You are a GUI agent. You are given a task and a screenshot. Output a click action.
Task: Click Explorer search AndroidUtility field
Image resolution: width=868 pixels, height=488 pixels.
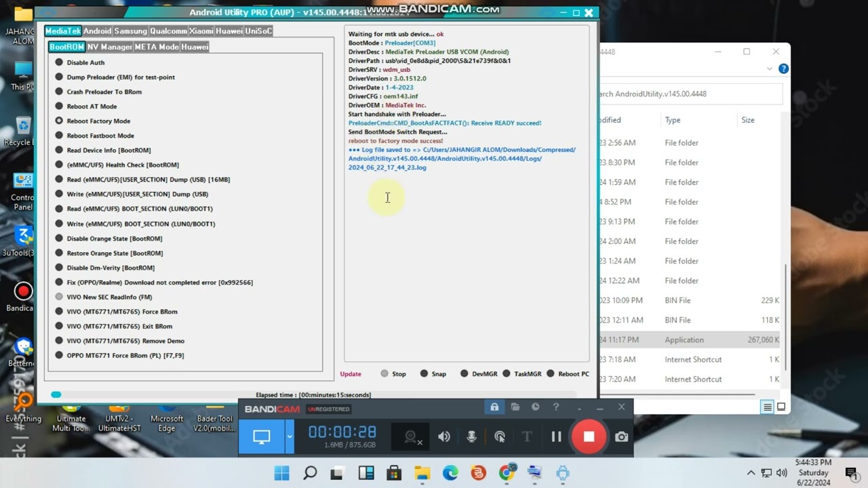pyautogui.click(x=690, y=94)
